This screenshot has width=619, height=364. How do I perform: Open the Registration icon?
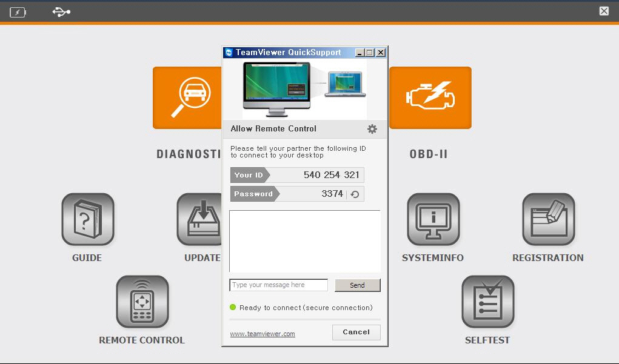548,219
